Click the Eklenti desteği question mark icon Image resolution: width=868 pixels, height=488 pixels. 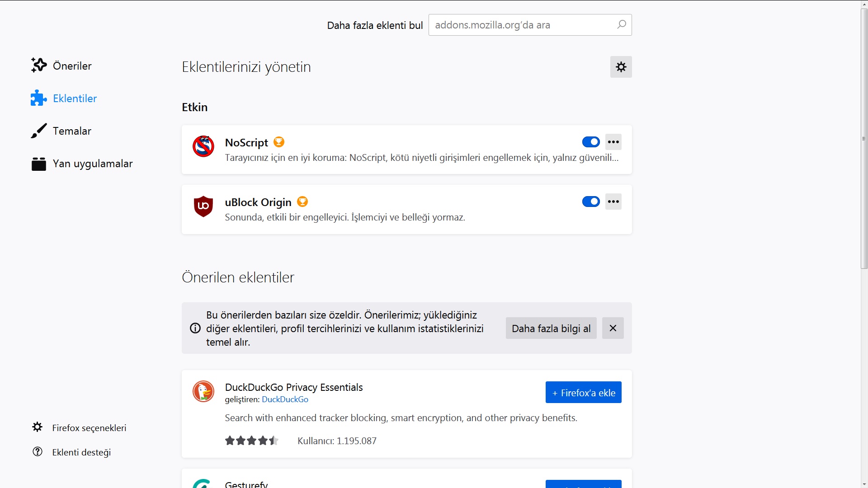38,451
